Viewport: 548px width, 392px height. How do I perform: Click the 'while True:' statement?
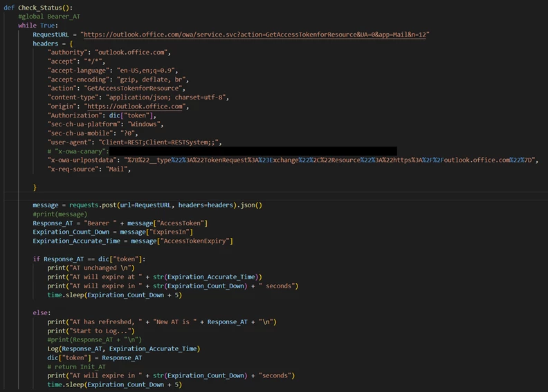click(x=38, y=26)
